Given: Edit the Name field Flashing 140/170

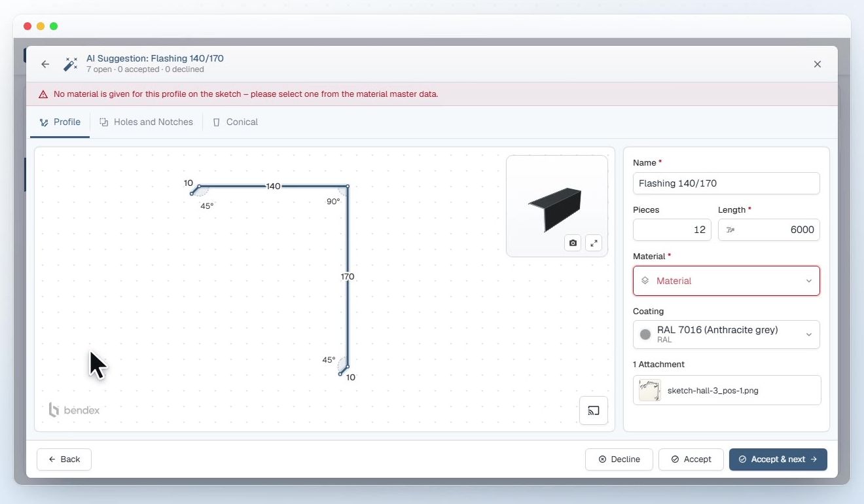Looking at the screenshot, I should pos(727,183).
